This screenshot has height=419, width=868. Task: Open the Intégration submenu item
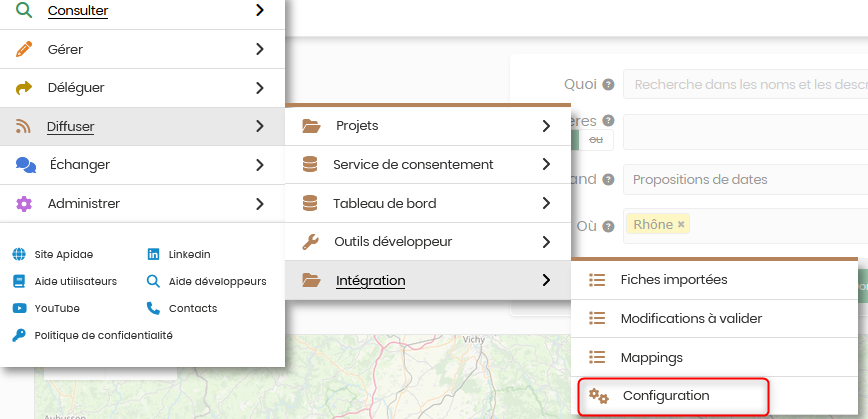[427, 281]
